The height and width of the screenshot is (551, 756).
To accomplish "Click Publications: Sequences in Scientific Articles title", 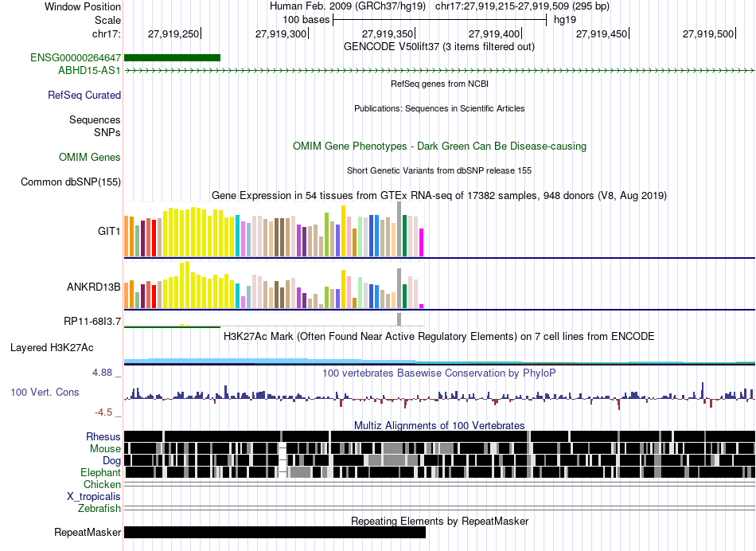I will tap(439, 108).
